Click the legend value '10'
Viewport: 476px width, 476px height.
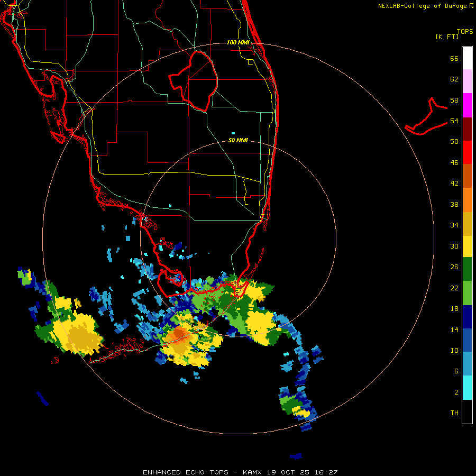pos(454,350)
